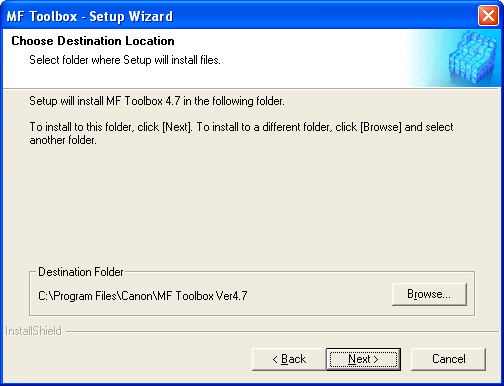
Task: Click the 'To install to this folder' text
Action: tap(81, 127)
